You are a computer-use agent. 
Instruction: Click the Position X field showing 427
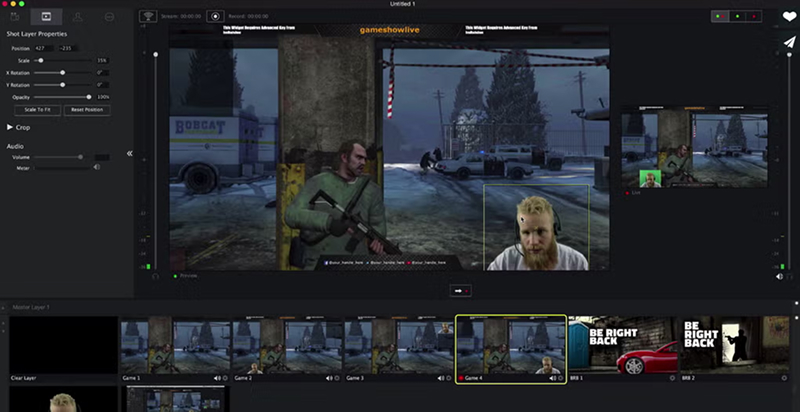[44, 48]
